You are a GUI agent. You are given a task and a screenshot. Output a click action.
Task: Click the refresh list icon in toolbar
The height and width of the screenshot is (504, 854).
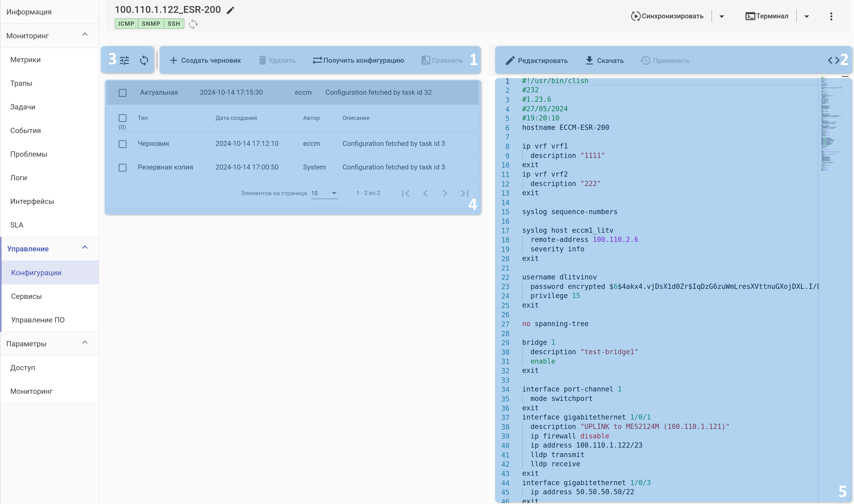point(144,60)
